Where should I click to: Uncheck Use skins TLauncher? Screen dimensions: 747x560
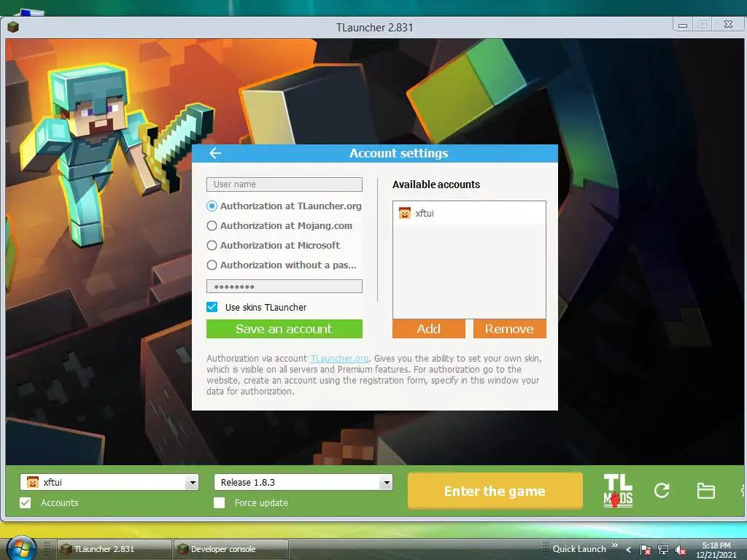[212, 307]
